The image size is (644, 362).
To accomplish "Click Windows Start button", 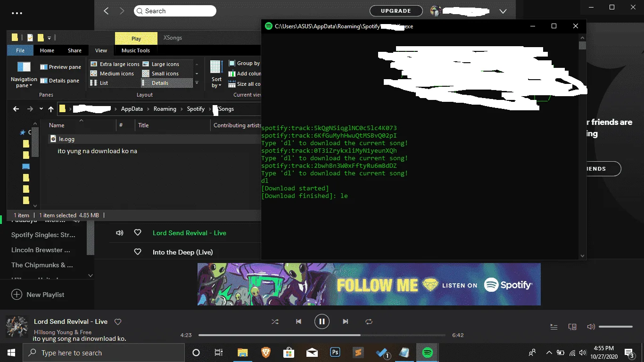I will coord(11,353).
